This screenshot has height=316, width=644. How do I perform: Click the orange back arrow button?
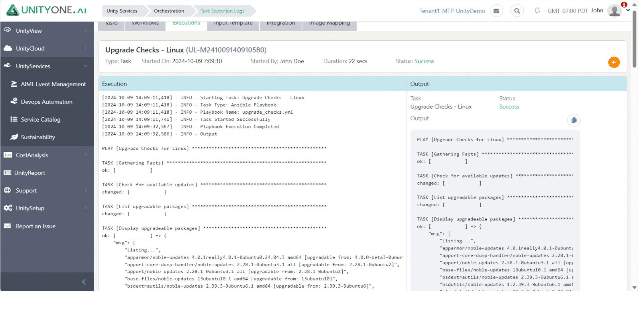coord(614,62)
